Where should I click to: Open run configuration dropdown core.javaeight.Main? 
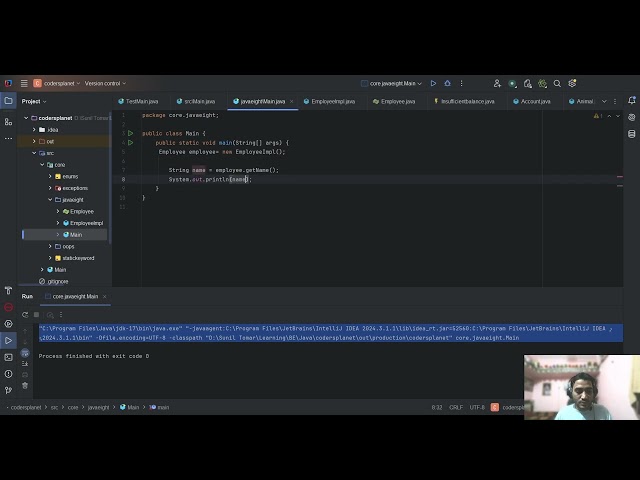391,83
